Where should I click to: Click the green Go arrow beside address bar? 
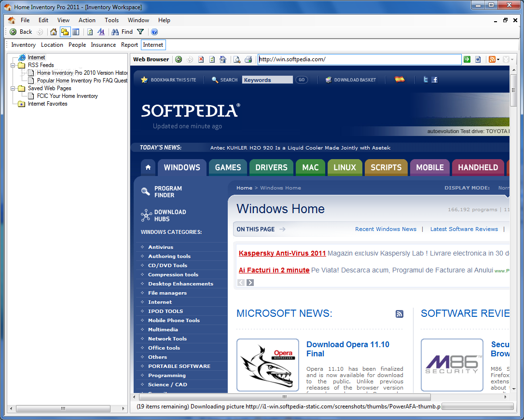[467, 59]
